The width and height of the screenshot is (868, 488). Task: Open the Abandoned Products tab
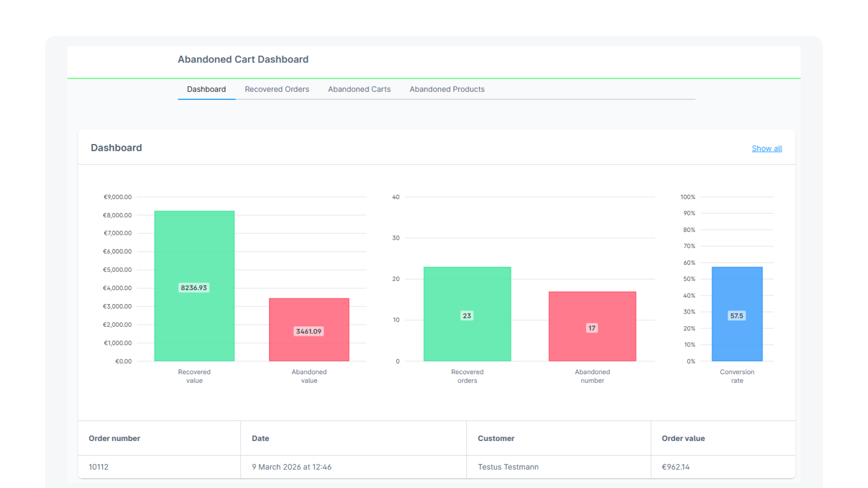pyautogui.click(x=447, y=89)
